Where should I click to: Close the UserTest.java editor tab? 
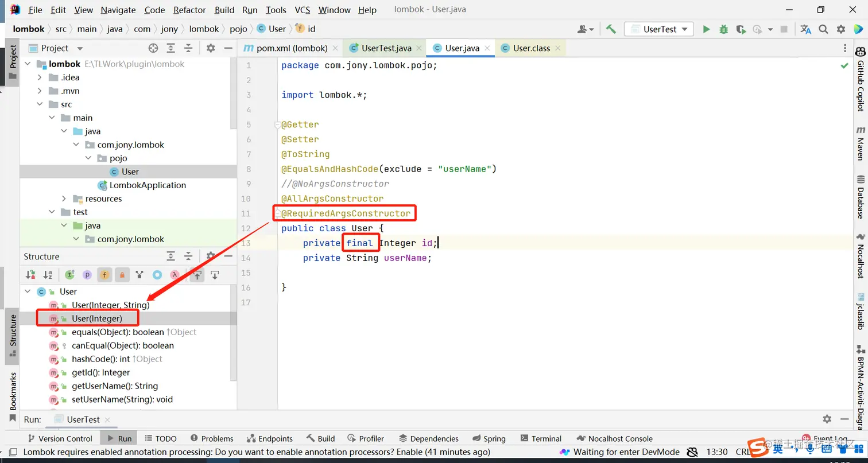419,48
